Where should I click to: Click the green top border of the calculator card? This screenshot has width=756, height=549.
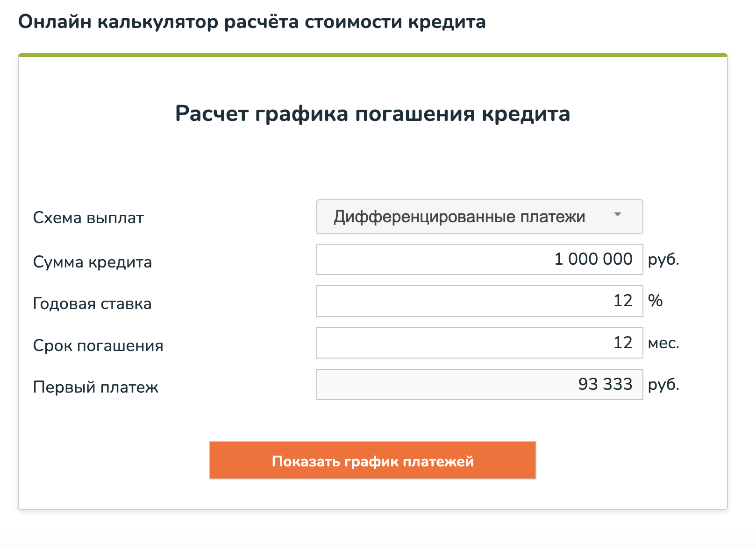(373, 55)
